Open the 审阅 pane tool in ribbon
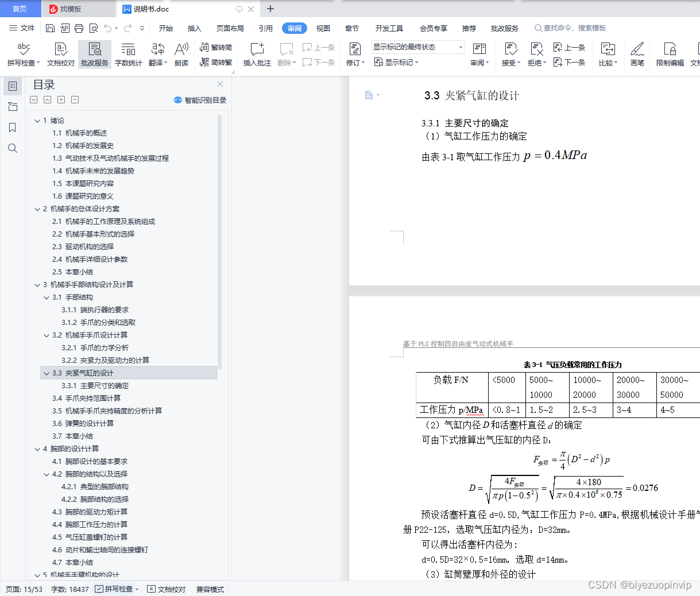Viewport: 700px width, 596px height. tap(479, 55)
